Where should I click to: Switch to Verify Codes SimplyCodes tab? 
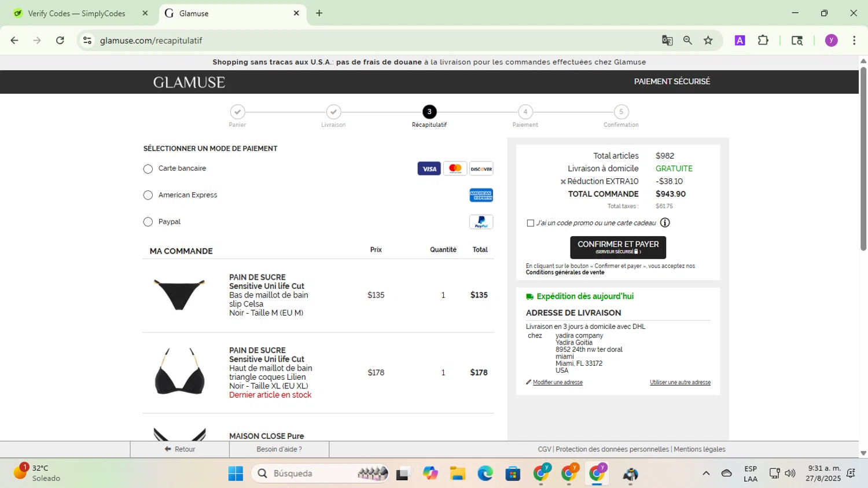point(76,13)
